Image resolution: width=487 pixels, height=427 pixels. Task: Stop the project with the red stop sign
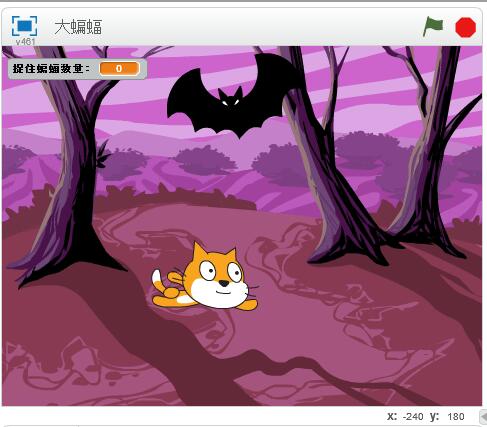[x=465, y=27]
